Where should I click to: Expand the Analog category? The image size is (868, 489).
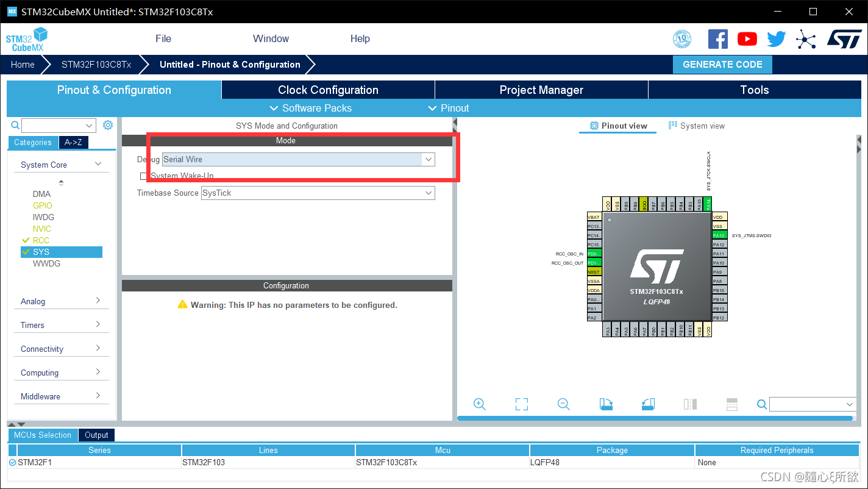pyautogui.click(x=61, y=301)
